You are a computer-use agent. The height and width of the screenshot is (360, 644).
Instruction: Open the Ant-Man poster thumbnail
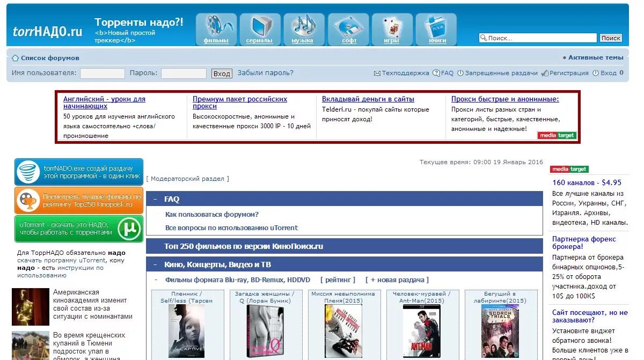[421, 330]
